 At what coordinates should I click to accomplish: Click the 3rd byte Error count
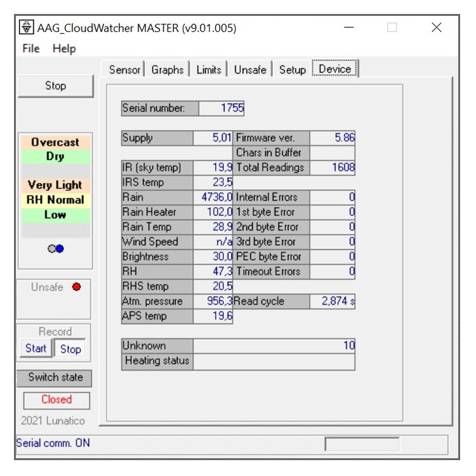coord(332,242)
